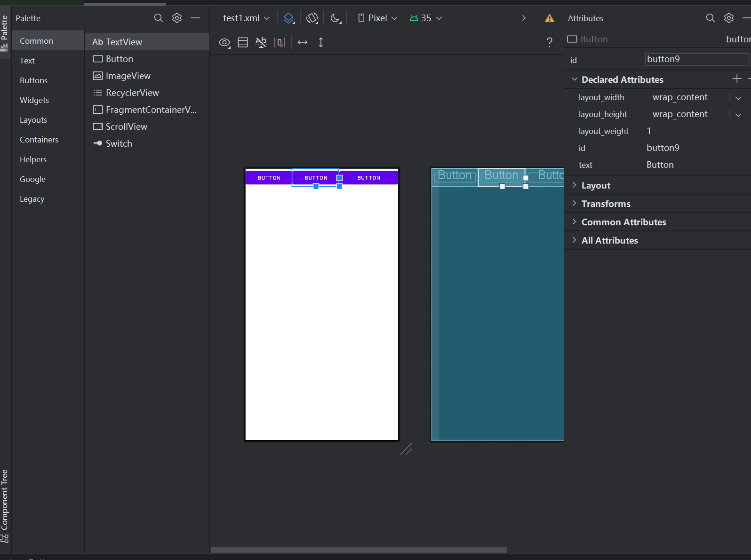The image size is (751, 560).
Task: Open the layout warnings triangle
Action: pos(549,18)
